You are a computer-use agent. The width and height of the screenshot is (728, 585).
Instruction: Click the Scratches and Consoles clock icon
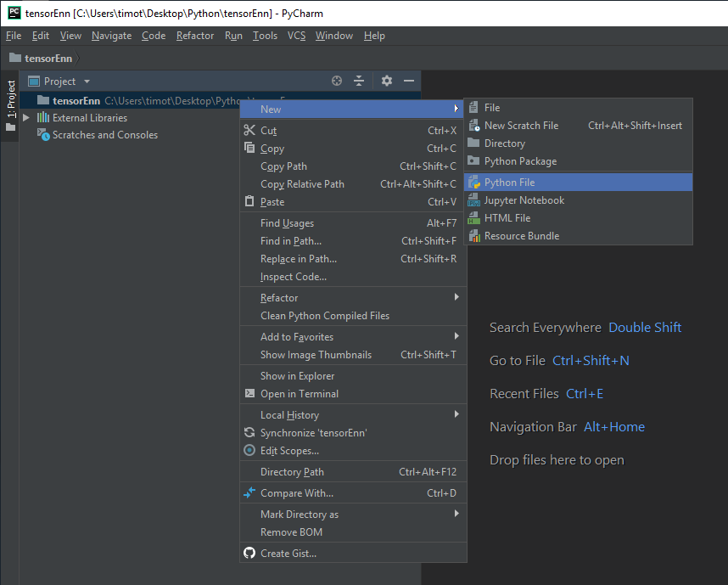point(43,135)
